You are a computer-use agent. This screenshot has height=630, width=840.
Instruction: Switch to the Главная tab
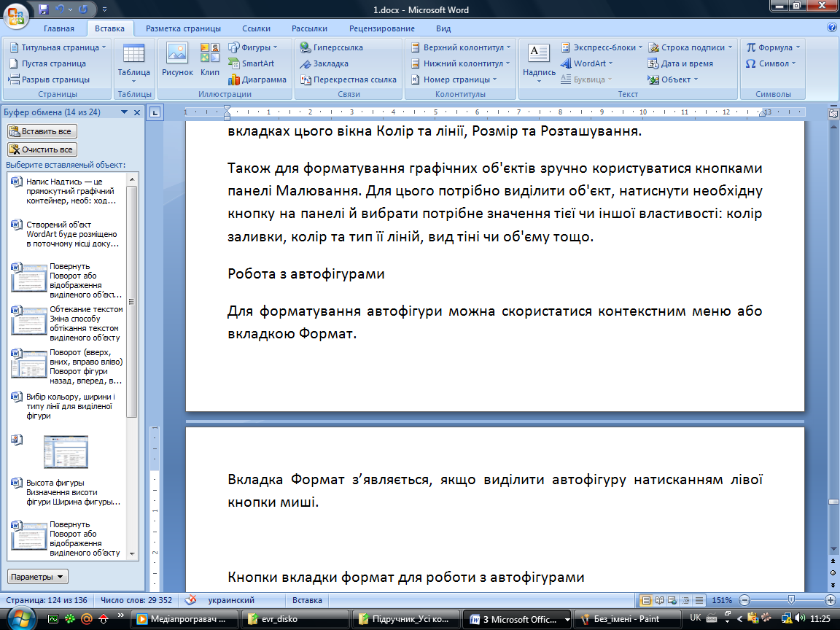pyautogui.click(x=59, y=28)
